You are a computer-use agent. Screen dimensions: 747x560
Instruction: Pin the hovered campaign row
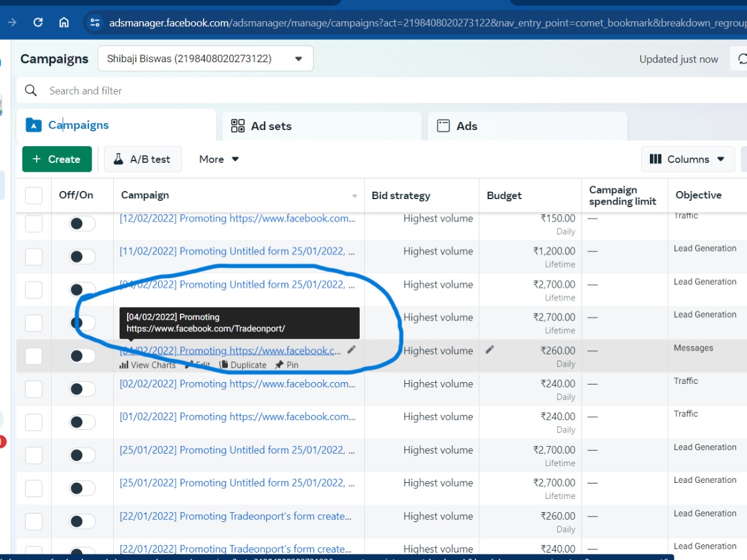click(x=287, y=365)
